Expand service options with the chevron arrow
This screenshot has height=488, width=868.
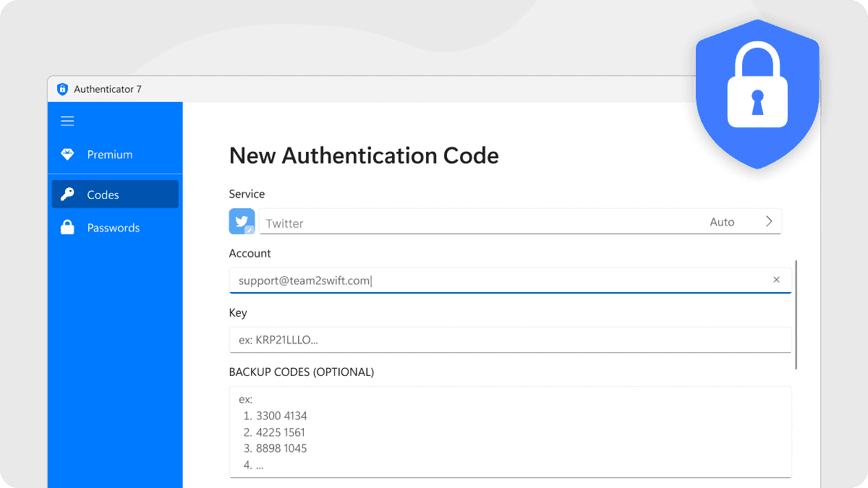click(x=769, y=222)
